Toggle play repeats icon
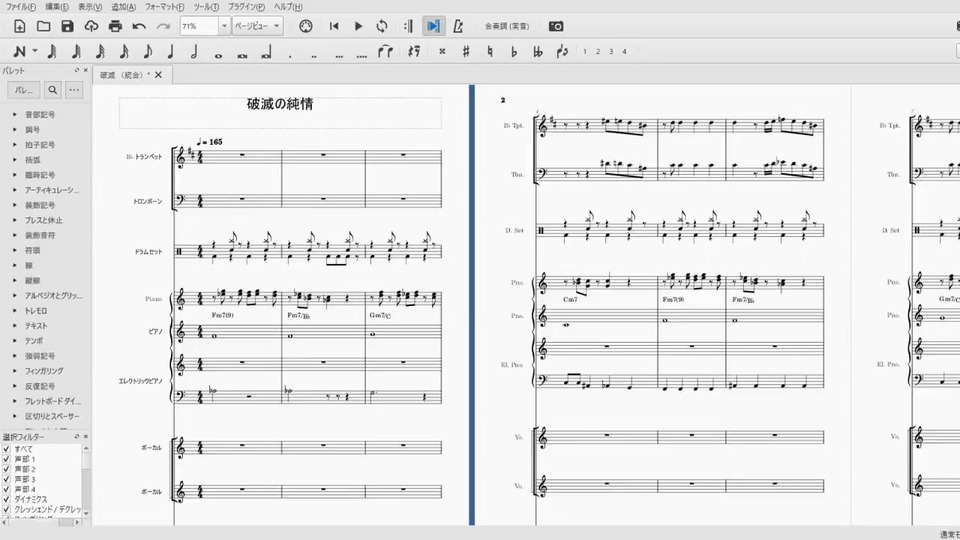 408,26
